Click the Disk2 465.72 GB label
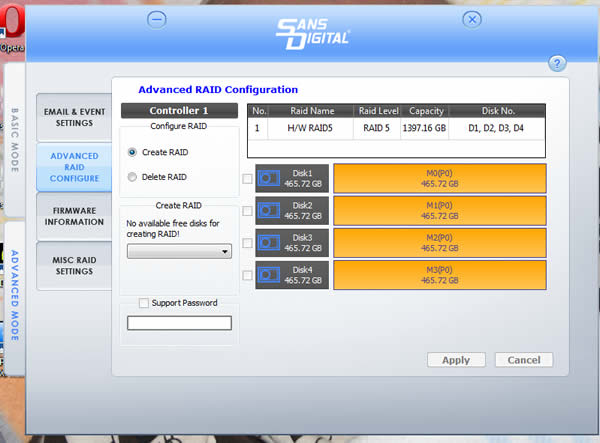 click(x=303, y=210)
